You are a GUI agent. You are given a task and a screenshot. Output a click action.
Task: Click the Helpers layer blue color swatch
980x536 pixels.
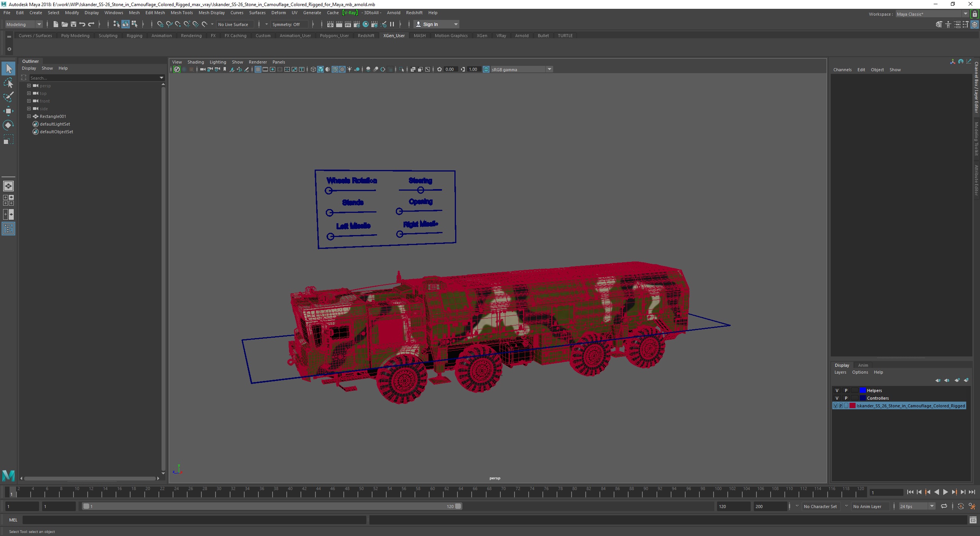point(863,391)
